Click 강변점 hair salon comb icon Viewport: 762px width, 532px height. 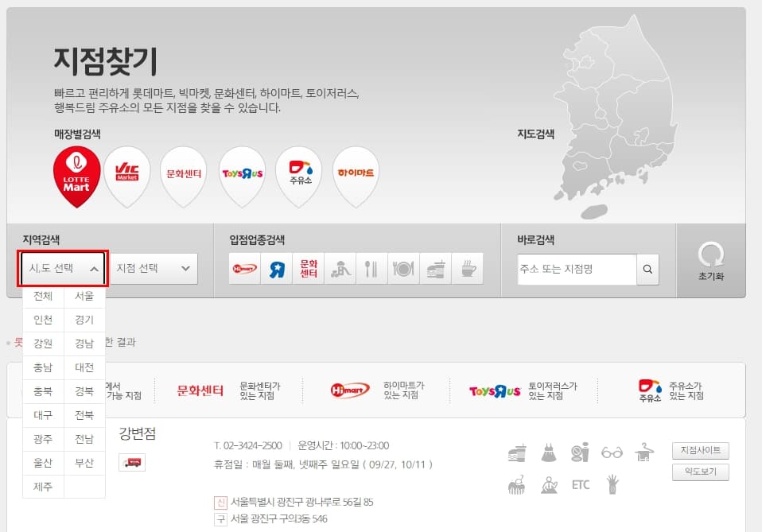[x=516, y=484]
